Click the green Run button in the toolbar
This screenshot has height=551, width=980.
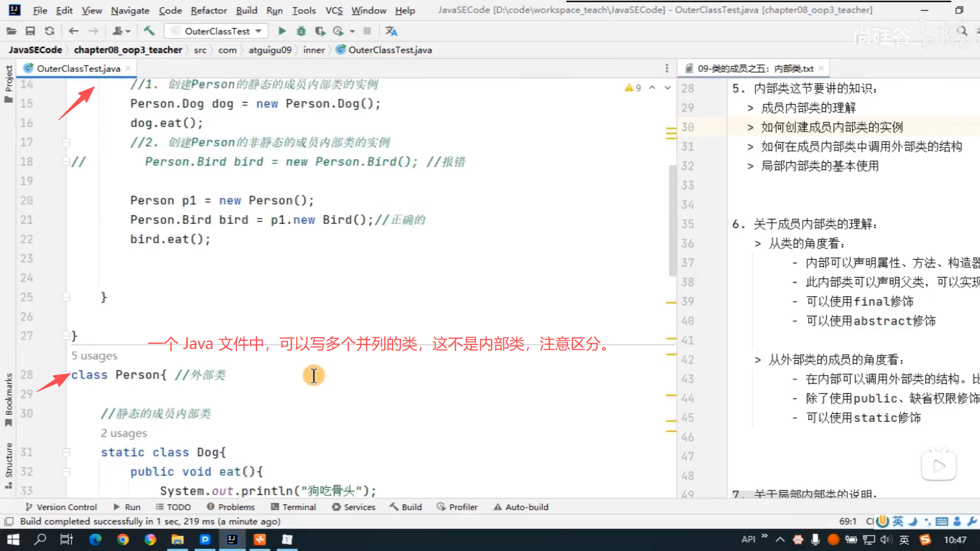(282, 31)
